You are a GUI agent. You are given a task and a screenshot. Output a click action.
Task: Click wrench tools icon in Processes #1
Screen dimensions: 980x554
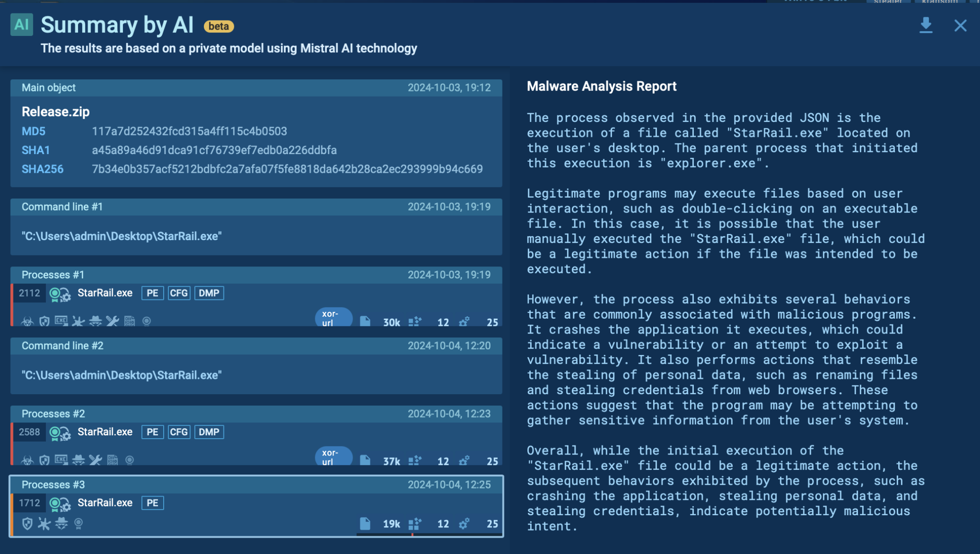pos(112,321)
